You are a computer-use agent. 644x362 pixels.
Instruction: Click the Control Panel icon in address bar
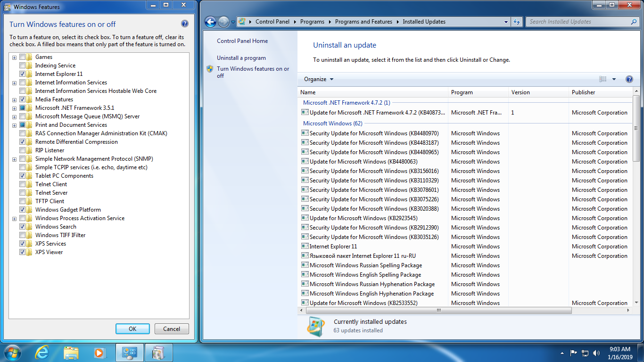[x=242, y=22]
